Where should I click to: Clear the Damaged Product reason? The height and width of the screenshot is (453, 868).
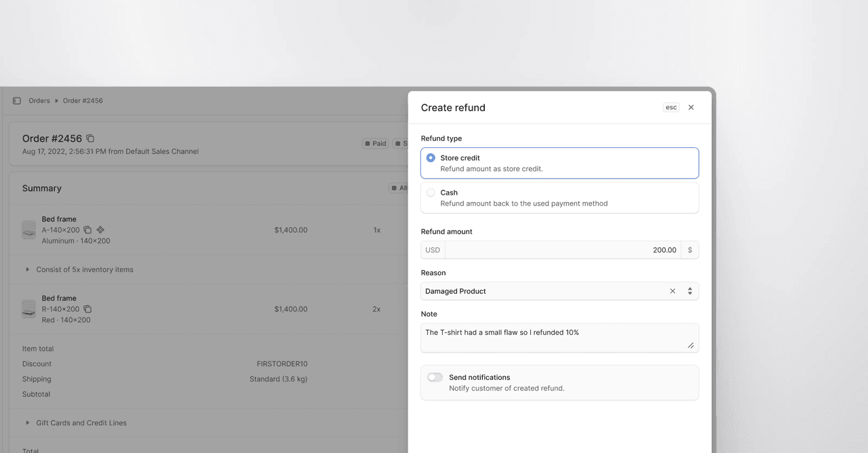coord(673,291)
